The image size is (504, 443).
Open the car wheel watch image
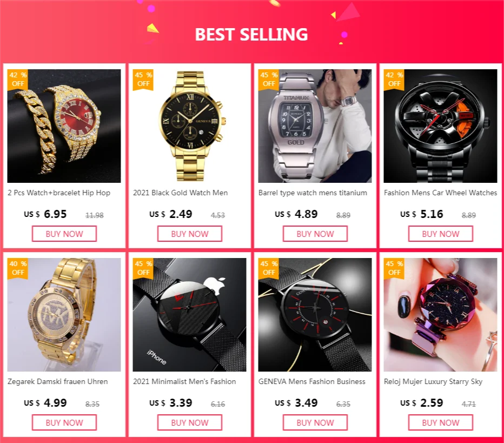coord(440,125)
